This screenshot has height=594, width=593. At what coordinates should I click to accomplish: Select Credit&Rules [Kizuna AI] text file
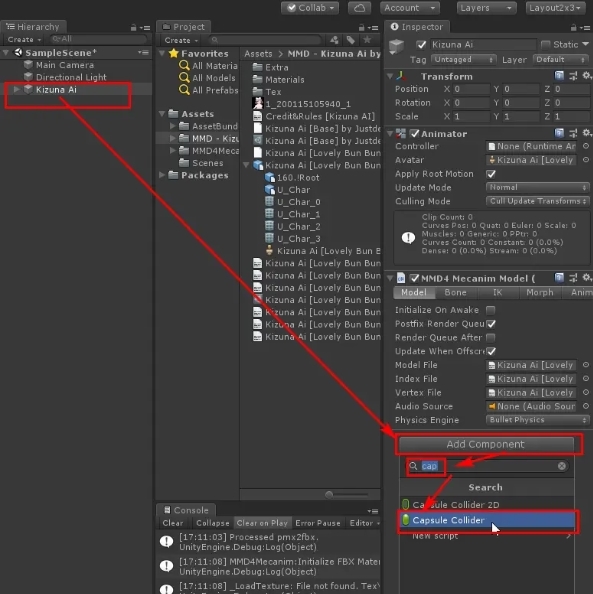[314, 116]
